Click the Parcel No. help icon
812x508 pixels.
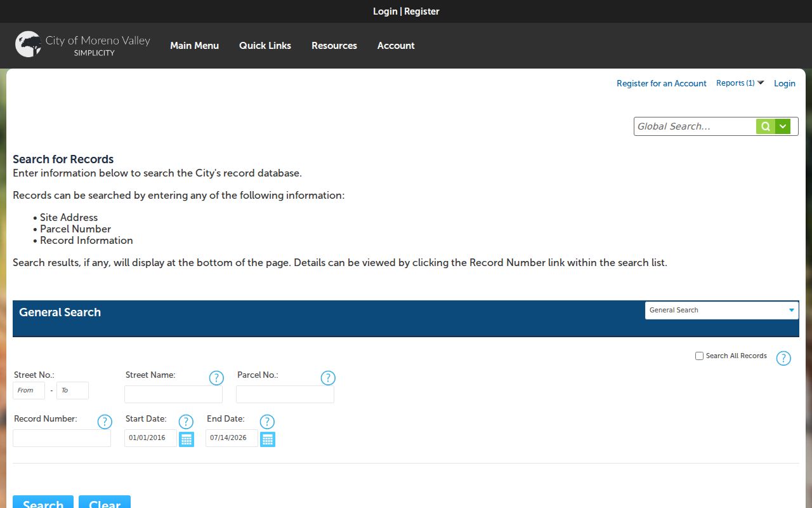coord(328,378)
